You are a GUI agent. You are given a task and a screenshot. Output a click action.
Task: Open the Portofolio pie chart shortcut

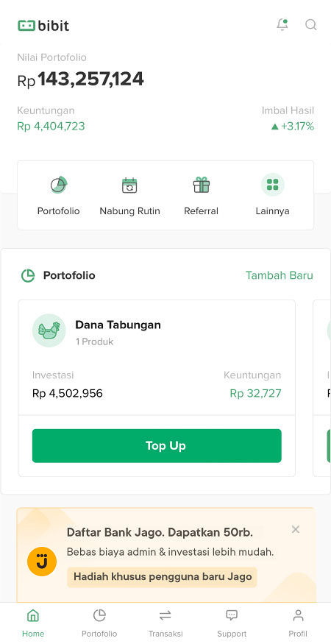tap(59, 185)
